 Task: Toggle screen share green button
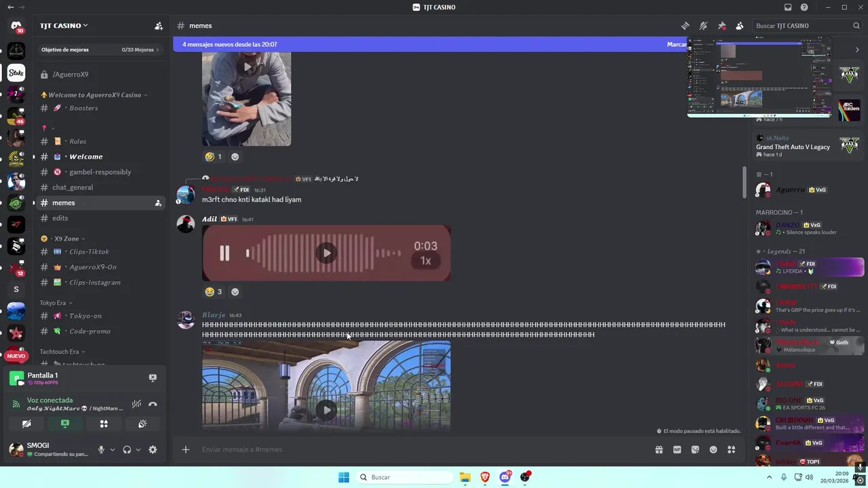pos(65,424)
